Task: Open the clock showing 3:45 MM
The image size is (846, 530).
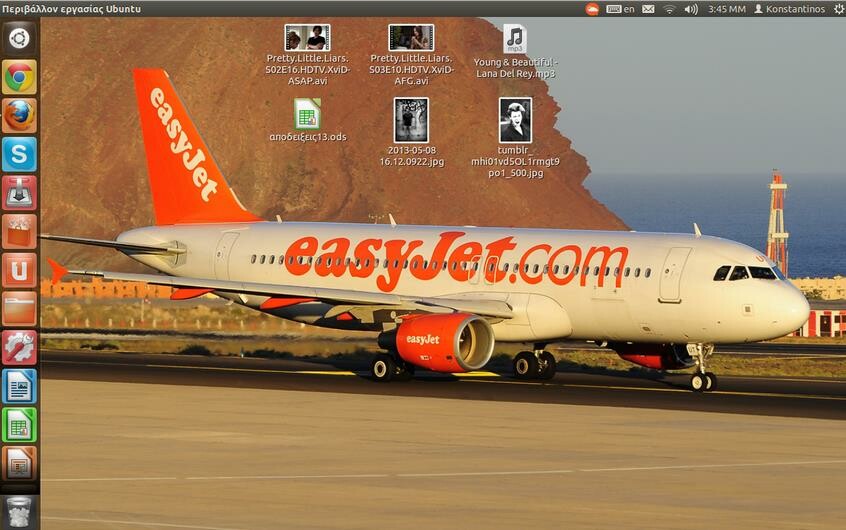Action: [x=726, y=9]
